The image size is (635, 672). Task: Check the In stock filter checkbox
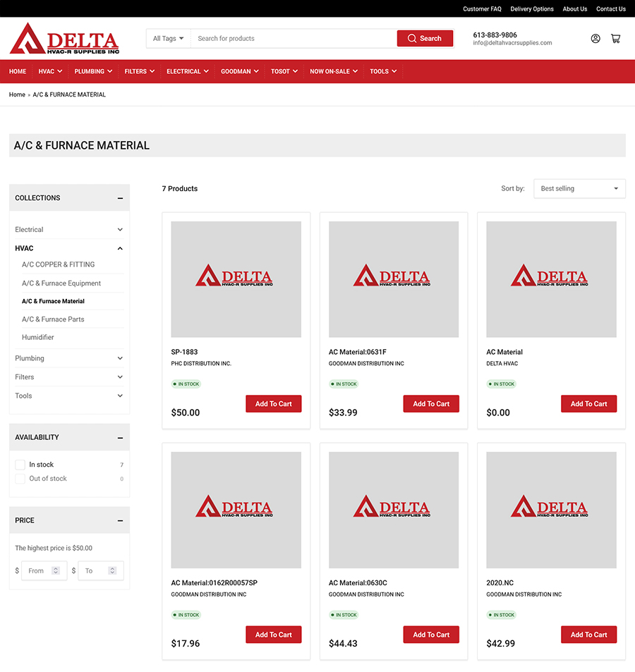(20, 465)
